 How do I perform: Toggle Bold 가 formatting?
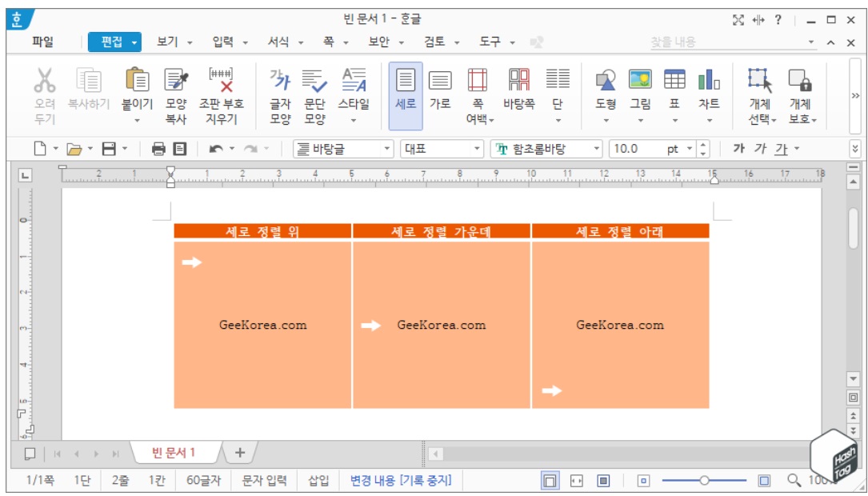point(738,148)
